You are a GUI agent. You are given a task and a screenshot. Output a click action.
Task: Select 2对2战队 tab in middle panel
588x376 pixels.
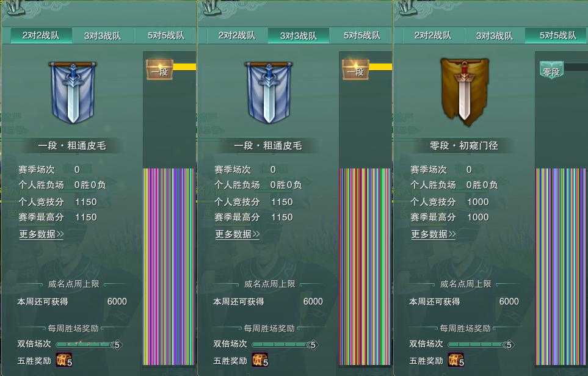click(237, 35)
